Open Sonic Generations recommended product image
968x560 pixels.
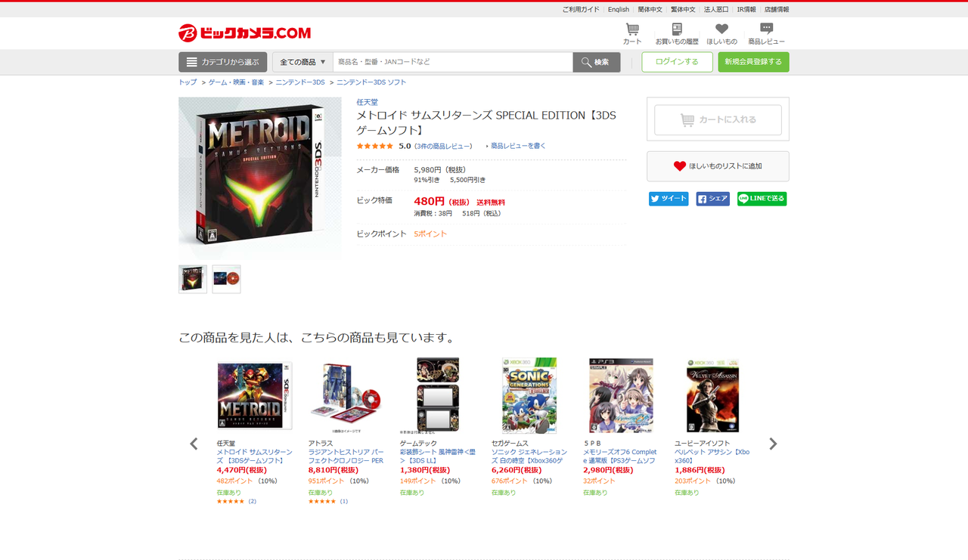(x=529, y=395)
